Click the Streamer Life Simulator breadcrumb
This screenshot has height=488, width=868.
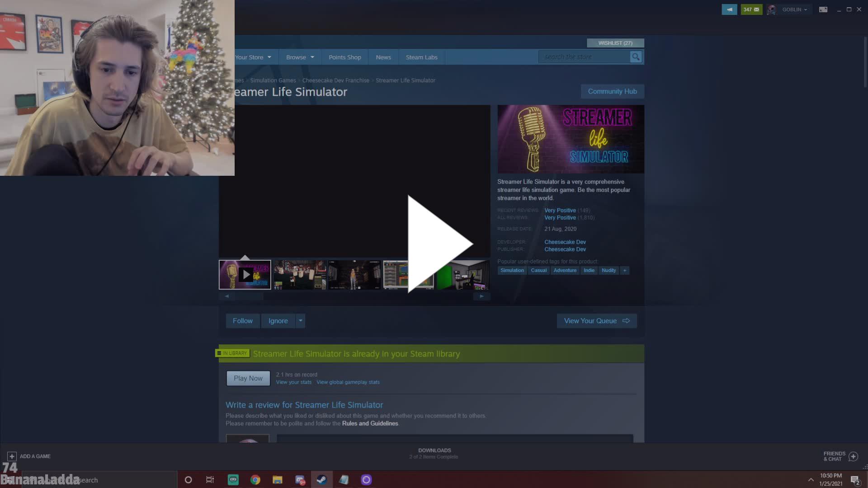[x=406, y=80]
